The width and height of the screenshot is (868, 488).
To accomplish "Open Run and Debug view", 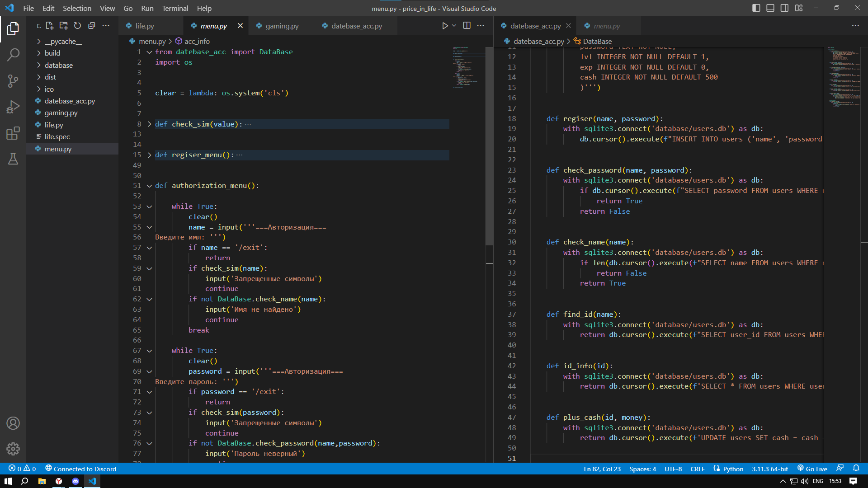I will pyautogui.click(x=13, y=107).
